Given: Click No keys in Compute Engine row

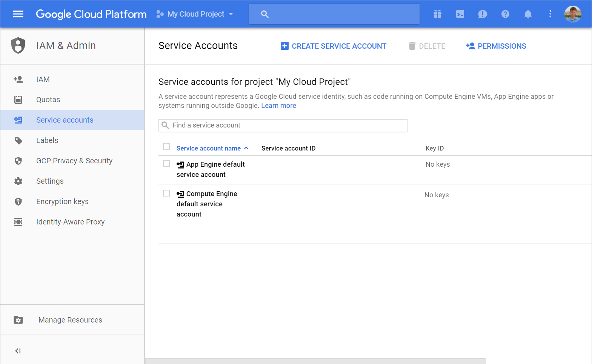Looking at the screenshot, I should pos(437,195).
